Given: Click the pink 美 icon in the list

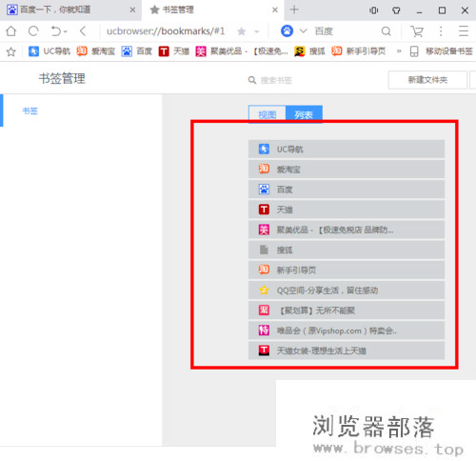Looking at the screenshot, I should pyautogui.click(x=264, y=230).
